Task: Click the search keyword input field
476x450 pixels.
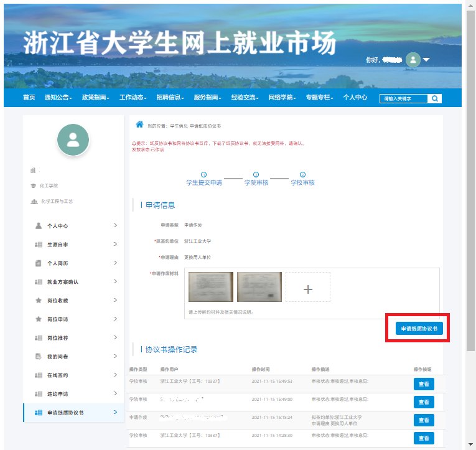Action: click(x=403, y=98)
